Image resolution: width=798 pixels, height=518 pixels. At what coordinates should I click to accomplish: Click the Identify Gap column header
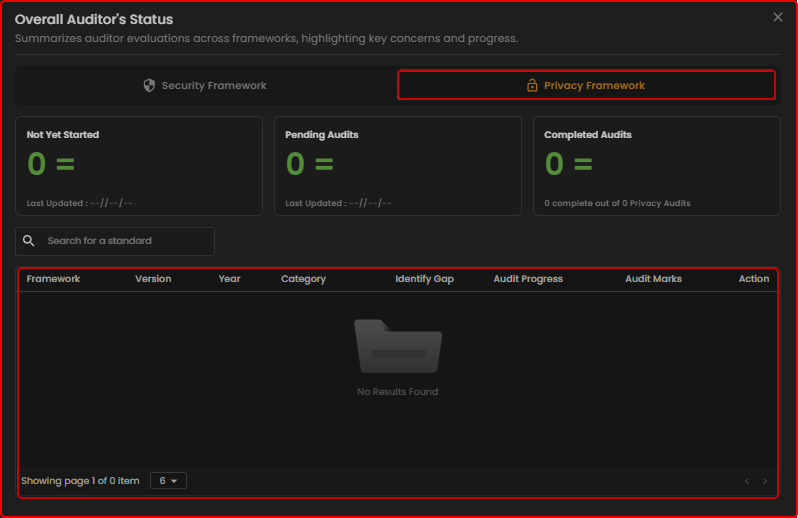424,279
